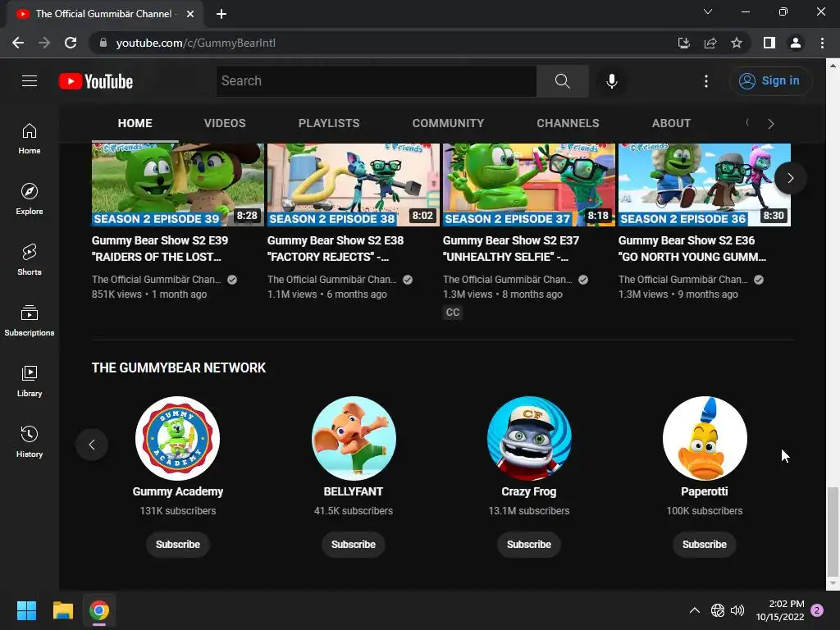
Task: Switch to the COMMUNITY tab
Action: pos(448,123)
